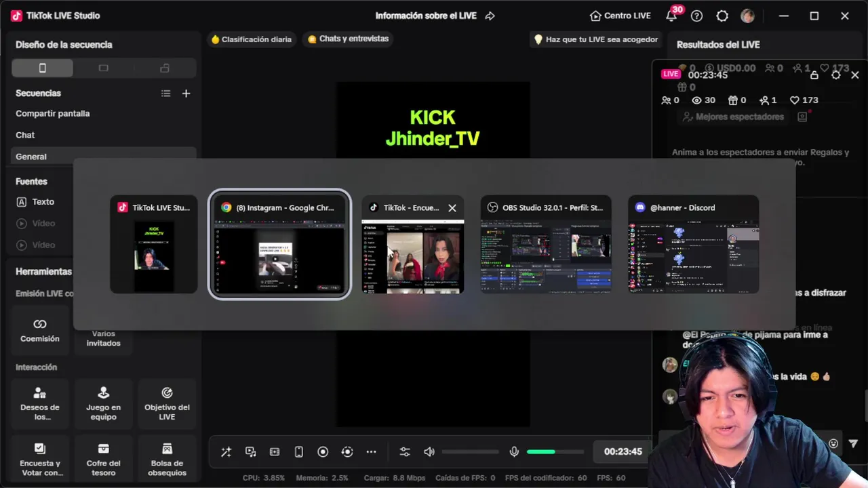Open the effects magic wand tool

click(x=226, y=452)
